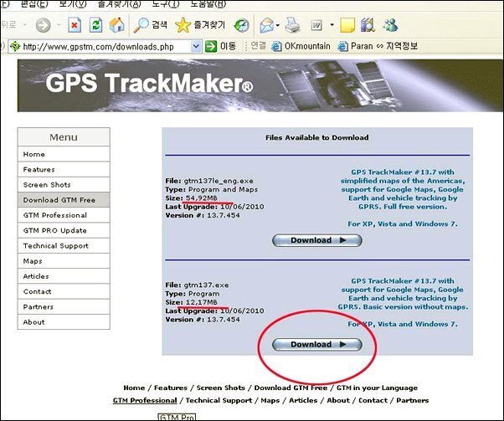This screenshot has width=504, height=421.
Task: Select Features in side menu
Action: click(x=64, y=169)
